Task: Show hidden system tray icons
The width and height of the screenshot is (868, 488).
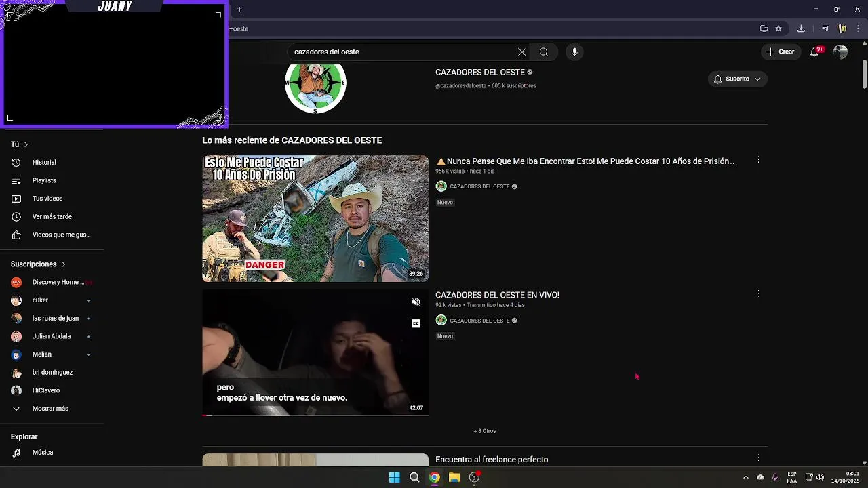Action: [746, 477]
